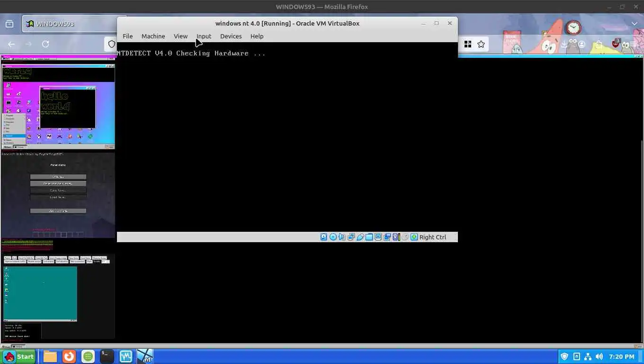
Task: Click the 7:20 PM clock
Action: (621, 356)
